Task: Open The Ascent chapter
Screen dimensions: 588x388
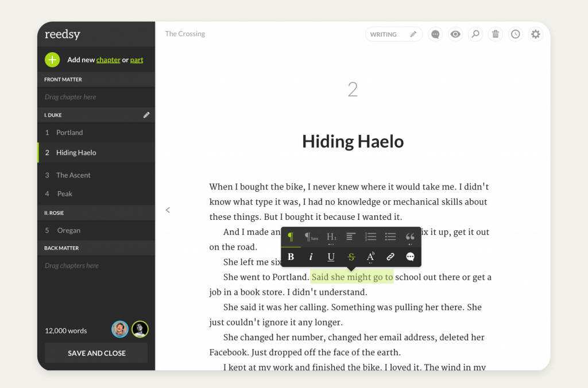Action: [73, 175]
